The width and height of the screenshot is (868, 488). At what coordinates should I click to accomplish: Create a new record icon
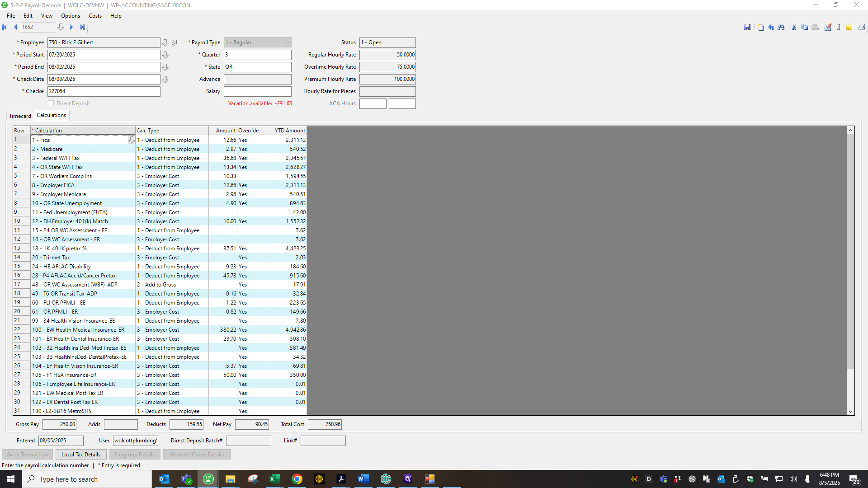coord(760,28)
